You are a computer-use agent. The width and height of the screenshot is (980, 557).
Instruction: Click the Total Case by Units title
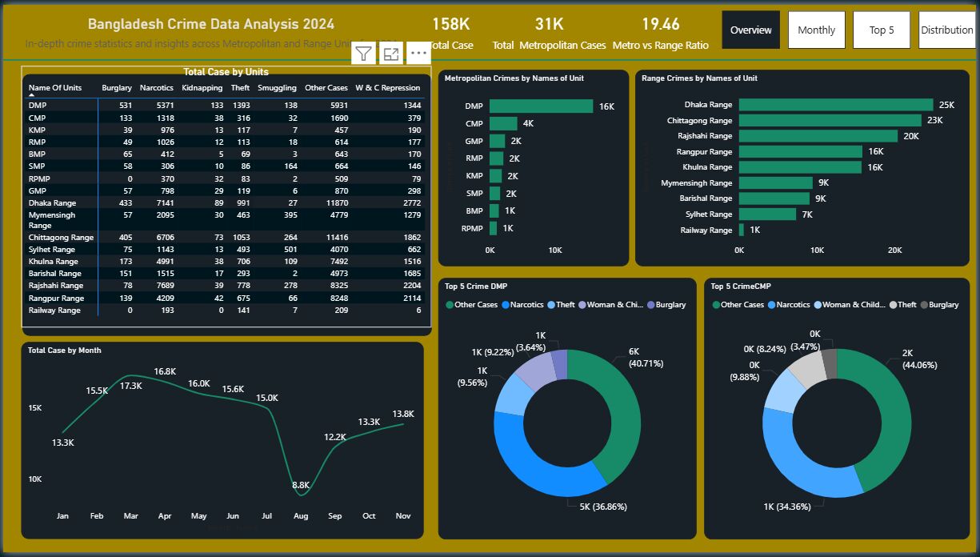(x=226, y=72)
